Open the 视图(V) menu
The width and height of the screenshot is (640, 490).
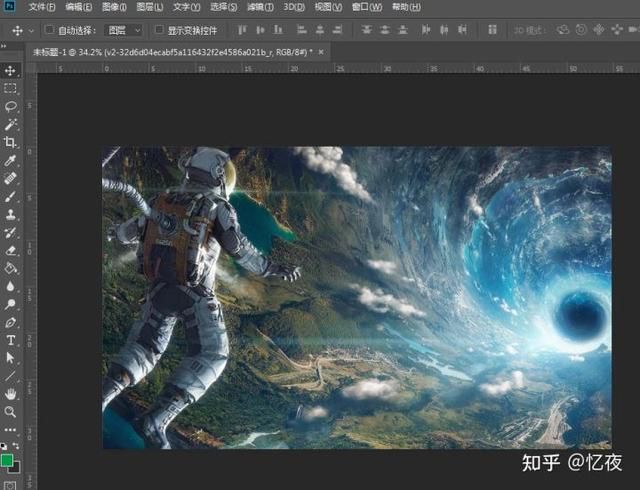(329, 7)
